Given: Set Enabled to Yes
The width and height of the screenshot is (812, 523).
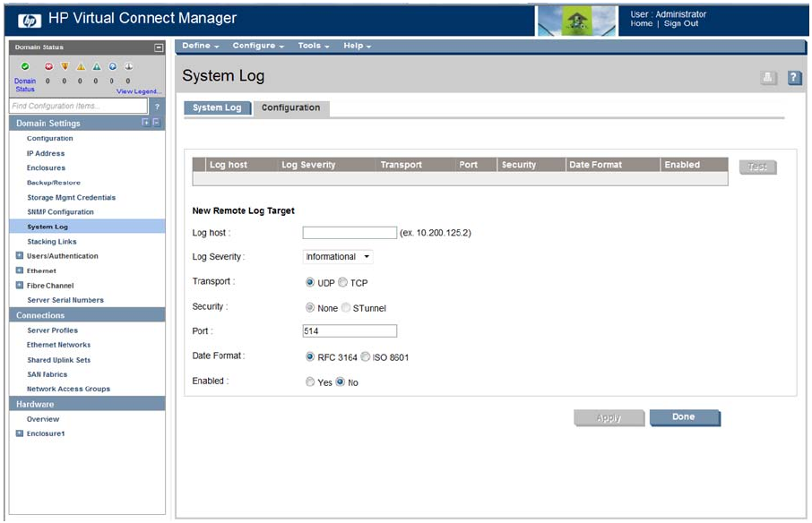Looking at the screenshot, I should click(310, 382).
